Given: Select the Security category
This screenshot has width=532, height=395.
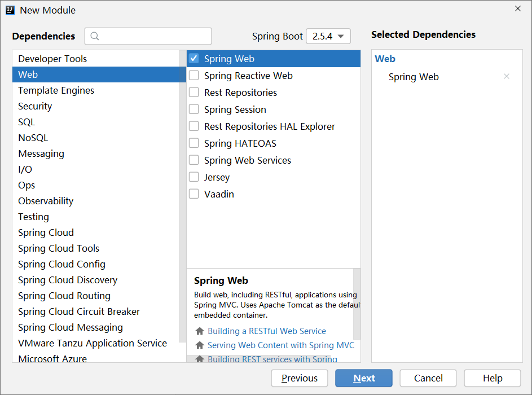Looking at the screenshot, I should point(36,106).
